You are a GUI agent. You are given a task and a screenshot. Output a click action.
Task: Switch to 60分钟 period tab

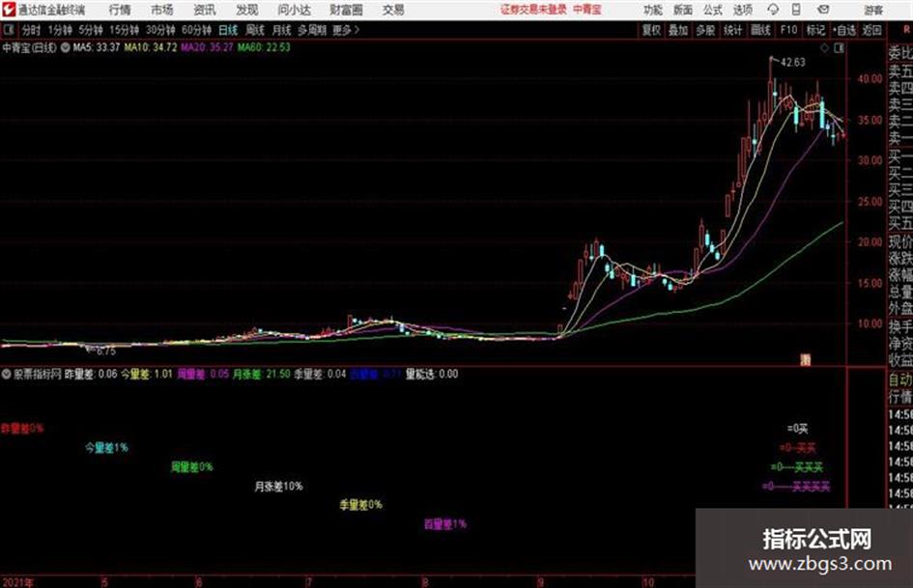click(x=197, y=30)
